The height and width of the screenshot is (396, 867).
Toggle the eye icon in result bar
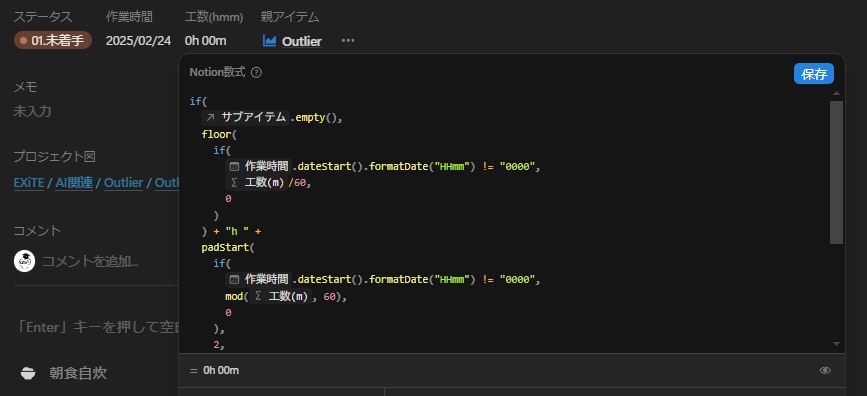pos(825,371)
